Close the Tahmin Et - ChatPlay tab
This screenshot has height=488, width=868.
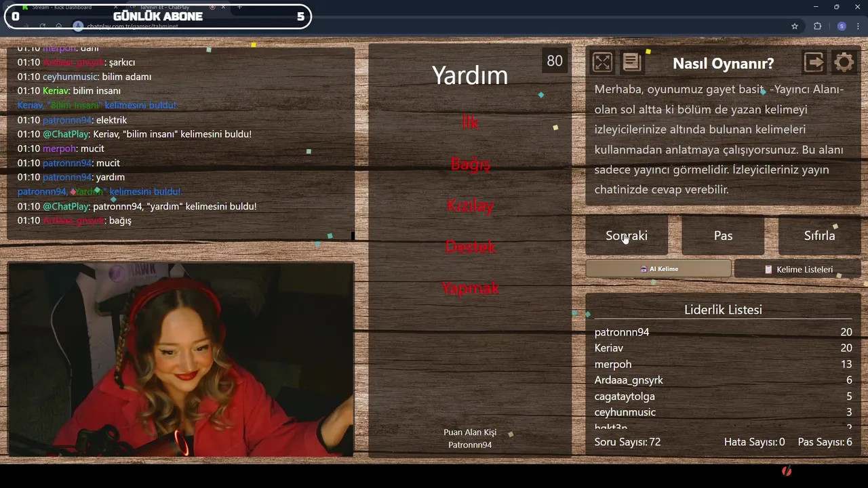(224, 7)
